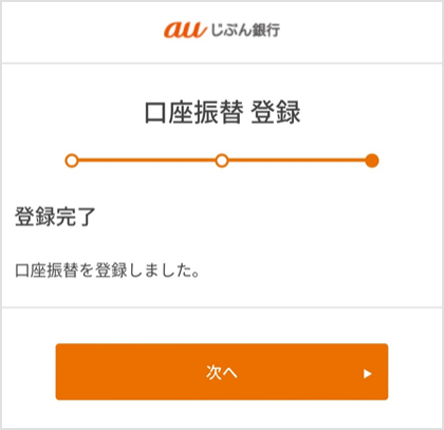Click the 銀行 kanji in header logo
The height and width of the screenshot is (430, 444).
click(266, 30)
